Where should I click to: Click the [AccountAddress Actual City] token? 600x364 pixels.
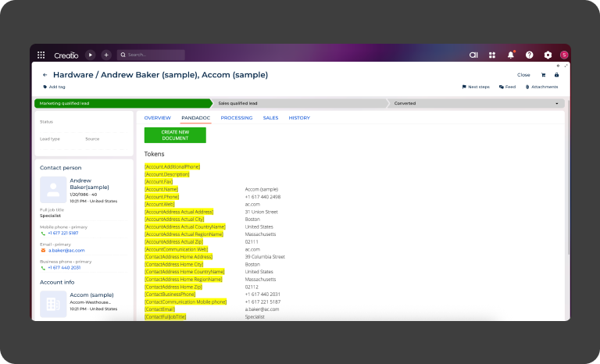pyautogui.click(x=174, y=219)
